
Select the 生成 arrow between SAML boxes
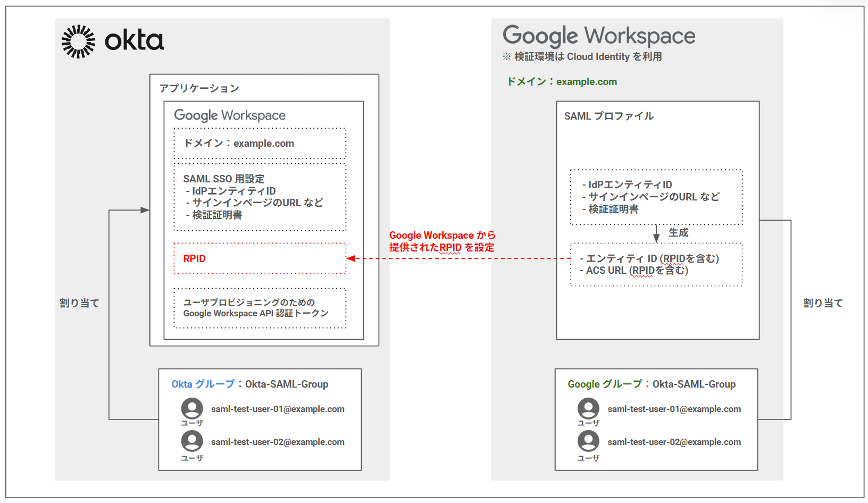(x=657, y=232)
